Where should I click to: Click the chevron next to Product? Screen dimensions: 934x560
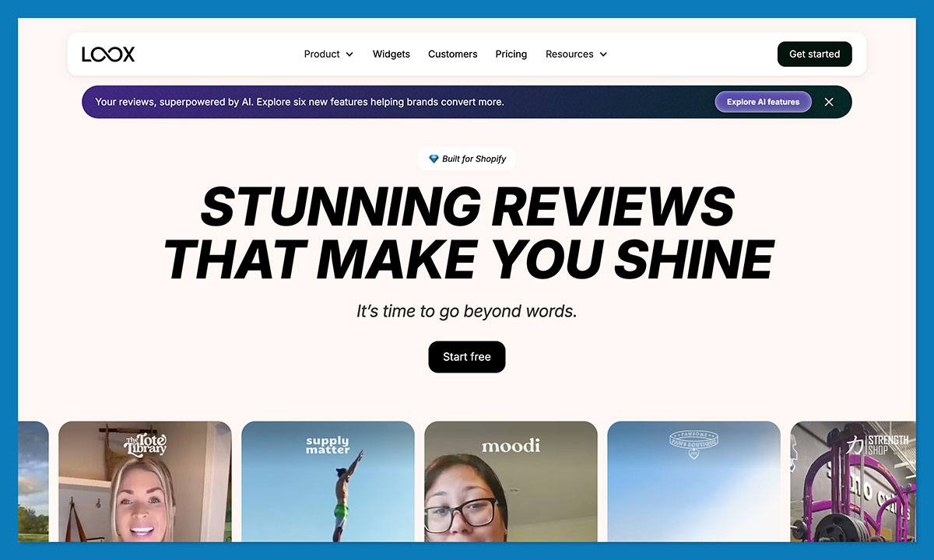click(x=350, y=54)
